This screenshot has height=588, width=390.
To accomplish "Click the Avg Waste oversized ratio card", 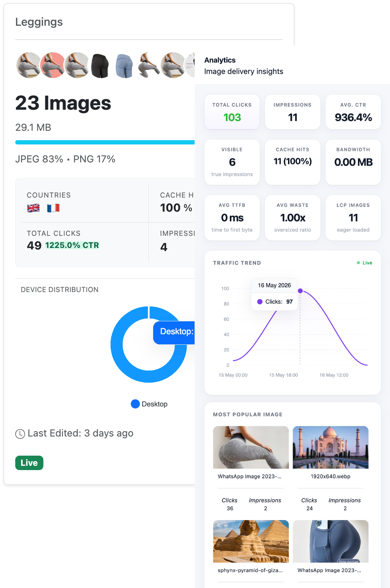I will coord(293,217).
